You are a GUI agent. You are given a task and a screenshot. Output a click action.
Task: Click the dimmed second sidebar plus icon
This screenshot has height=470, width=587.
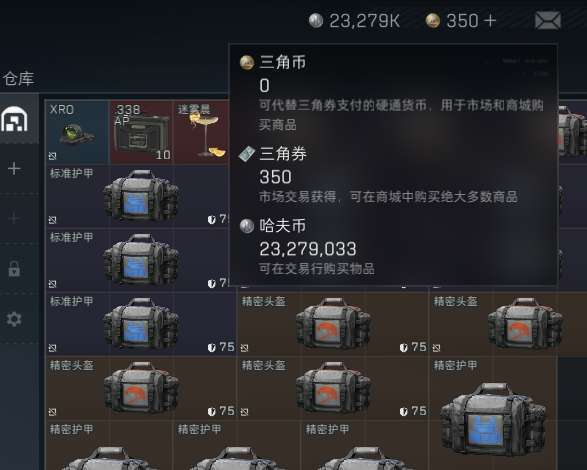[14, 218]
